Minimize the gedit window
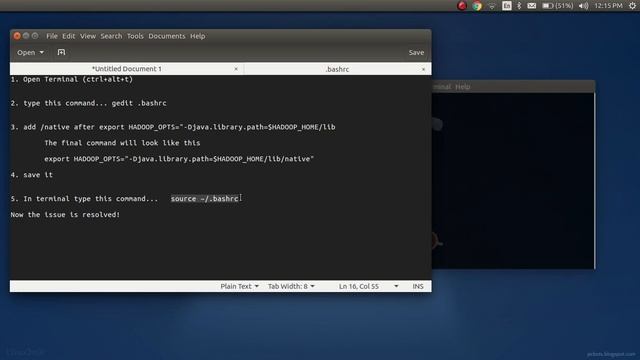The image size is (640, 360). pos(26,36)
